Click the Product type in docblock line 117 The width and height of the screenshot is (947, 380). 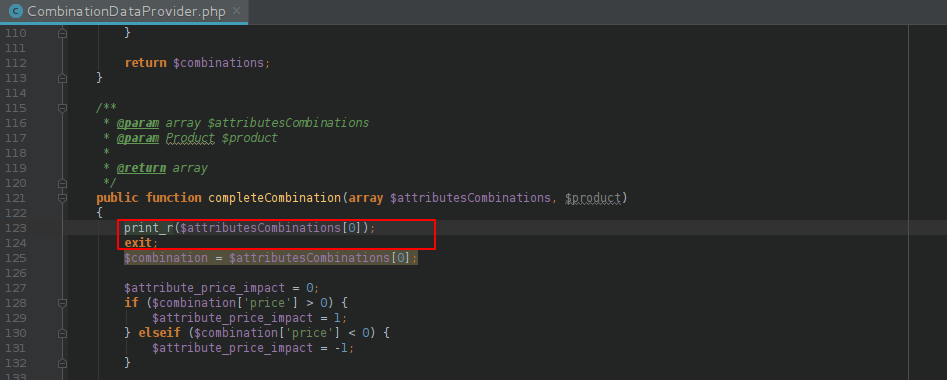coord(190,138)
